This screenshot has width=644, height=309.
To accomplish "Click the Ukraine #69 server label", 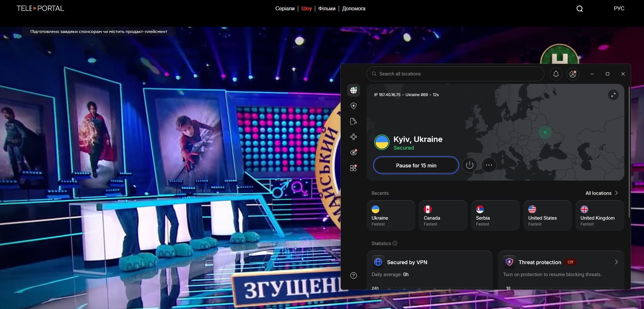I will pos(416,95).
